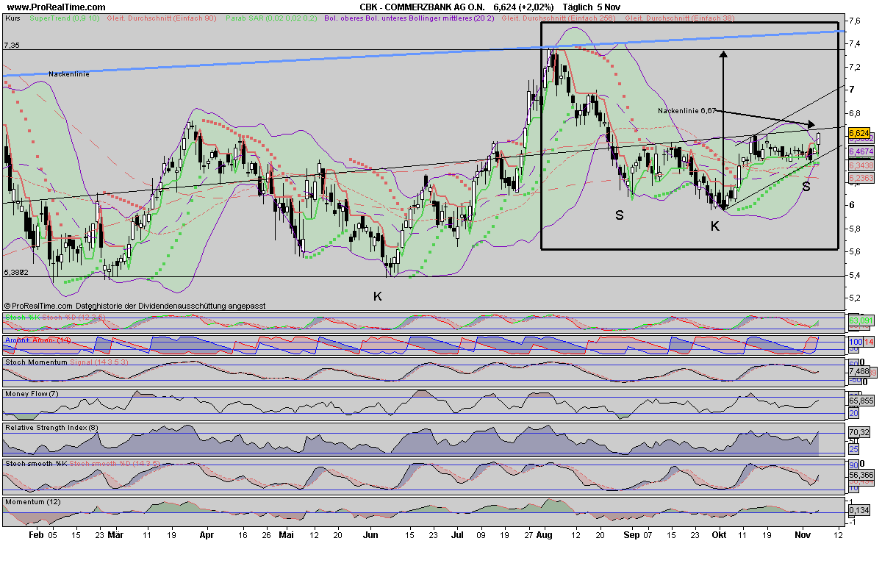Select the Stoch %K indicator label

pos(22,317)
